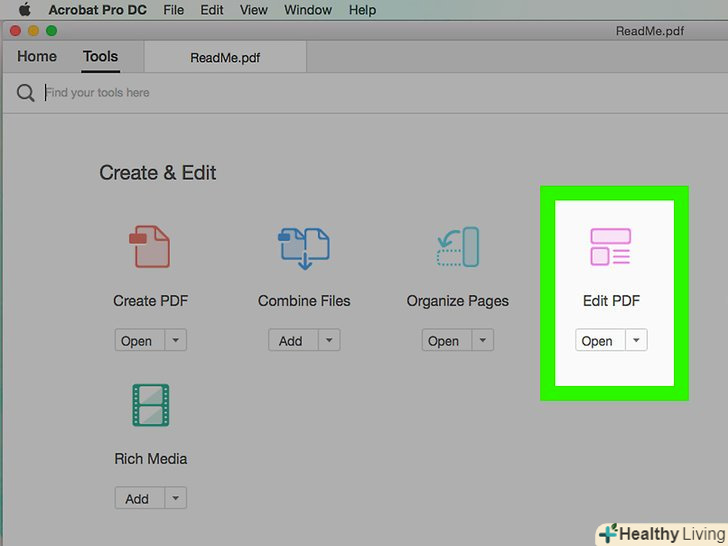Click Open under Organize Pages

coord(447,340)
